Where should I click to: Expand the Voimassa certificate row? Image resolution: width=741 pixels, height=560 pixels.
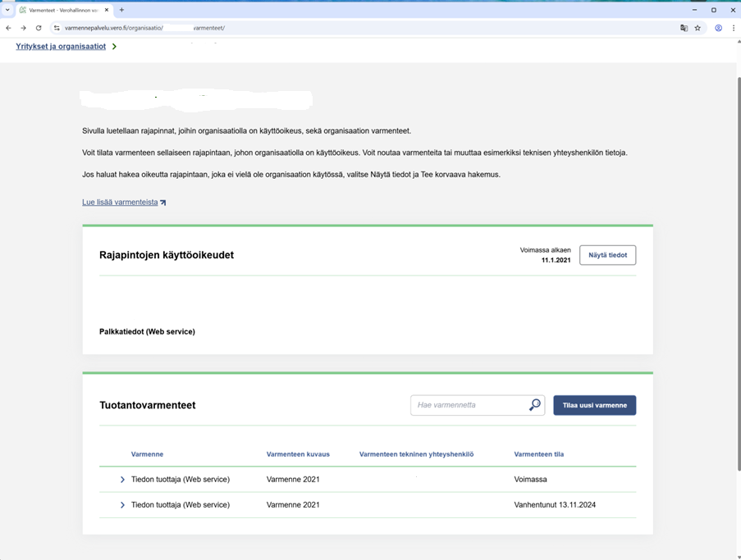122,480
